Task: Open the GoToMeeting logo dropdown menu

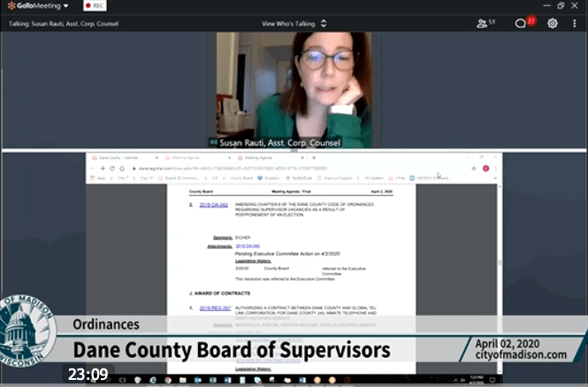Action: [x=38, y=5]
